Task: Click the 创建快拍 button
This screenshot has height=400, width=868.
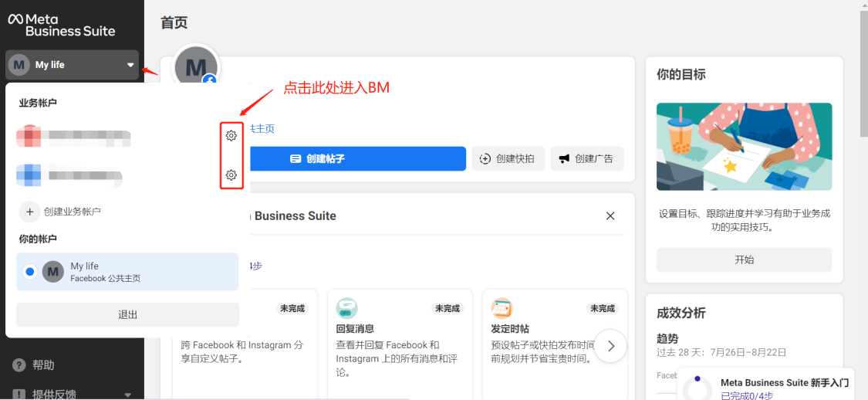Action: click(508, 158)
